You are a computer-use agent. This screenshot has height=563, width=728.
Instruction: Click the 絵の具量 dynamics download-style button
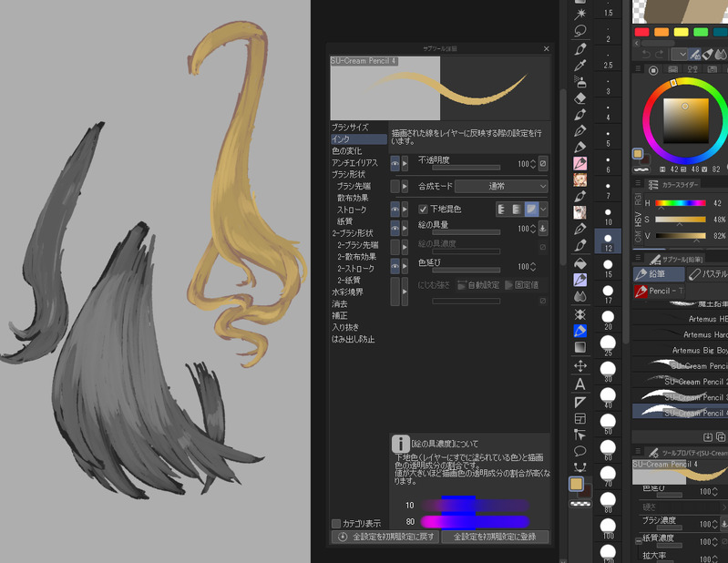[543, 228]
